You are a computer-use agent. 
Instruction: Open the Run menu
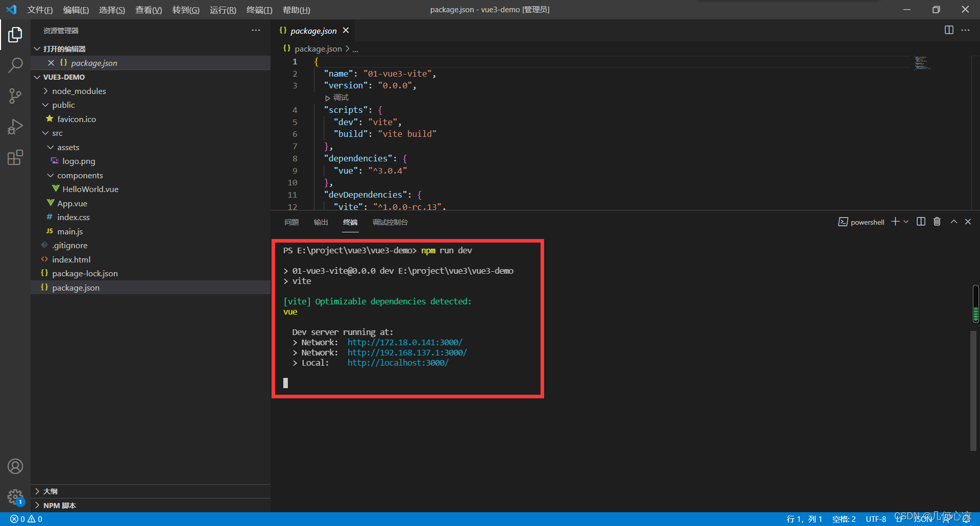pyautogui.click(x=223, y=10)
